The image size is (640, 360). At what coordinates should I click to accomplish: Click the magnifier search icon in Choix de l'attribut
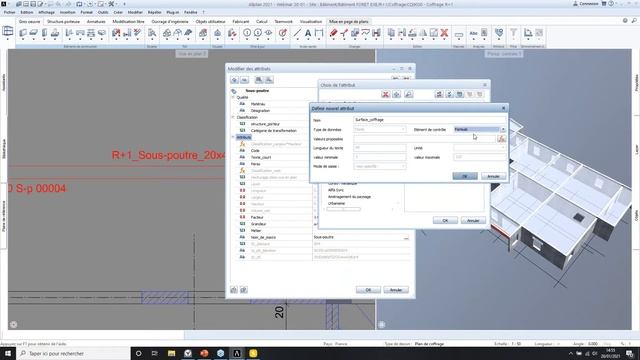408,95
